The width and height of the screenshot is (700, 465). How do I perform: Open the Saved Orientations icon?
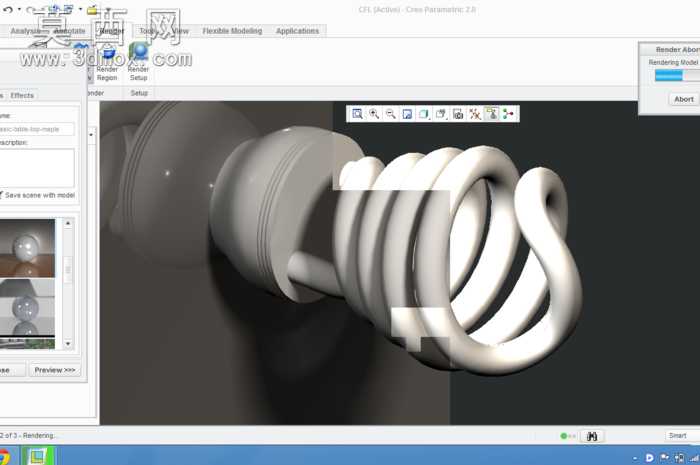point(441,114)
